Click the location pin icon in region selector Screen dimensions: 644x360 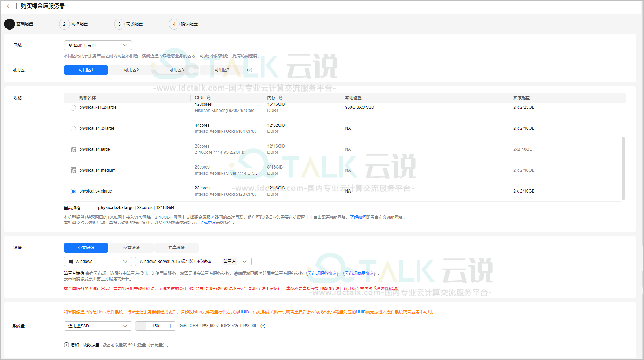70,45
